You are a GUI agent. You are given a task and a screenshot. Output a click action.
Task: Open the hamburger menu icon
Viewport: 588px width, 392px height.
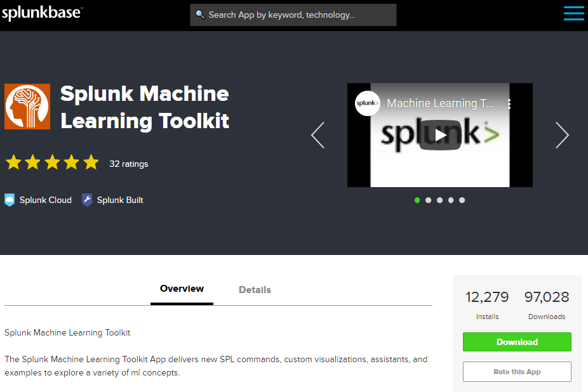pos(574,13)
